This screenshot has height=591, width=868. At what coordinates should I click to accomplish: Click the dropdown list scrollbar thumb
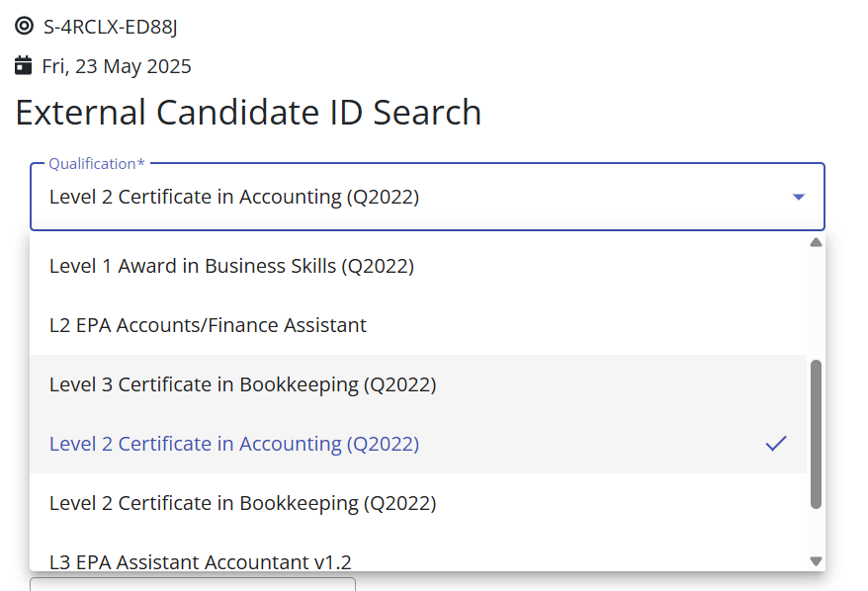point(816,434)
